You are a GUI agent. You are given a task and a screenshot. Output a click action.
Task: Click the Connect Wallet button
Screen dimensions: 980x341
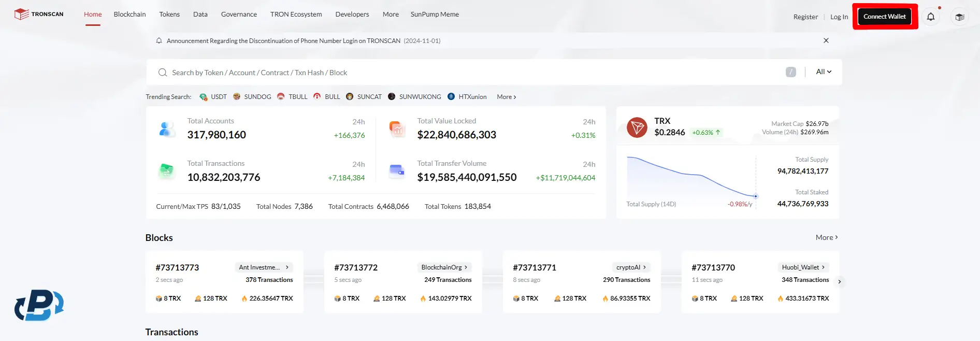[885, 17]
